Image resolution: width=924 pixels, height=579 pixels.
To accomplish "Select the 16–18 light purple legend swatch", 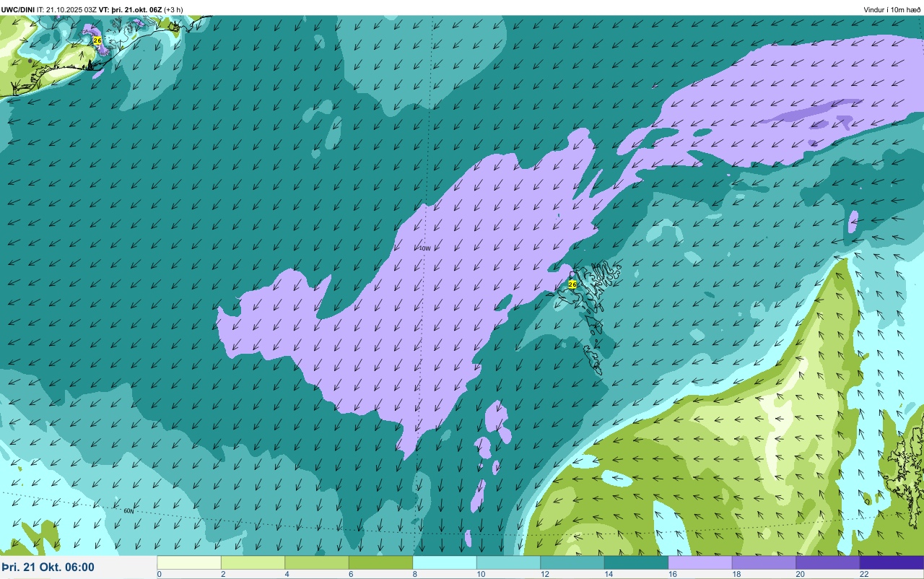I will coord(700,562).
